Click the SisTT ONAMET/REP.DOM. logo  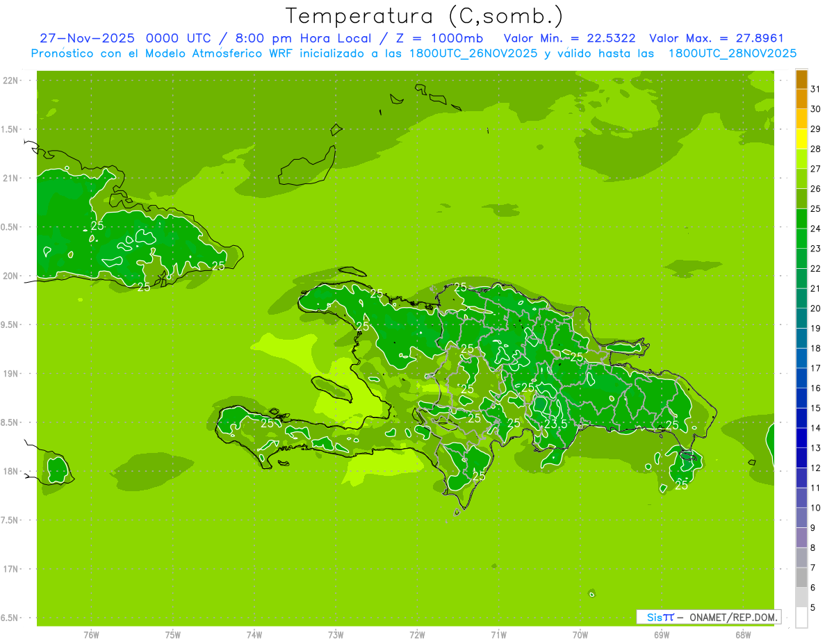point(708,617)
